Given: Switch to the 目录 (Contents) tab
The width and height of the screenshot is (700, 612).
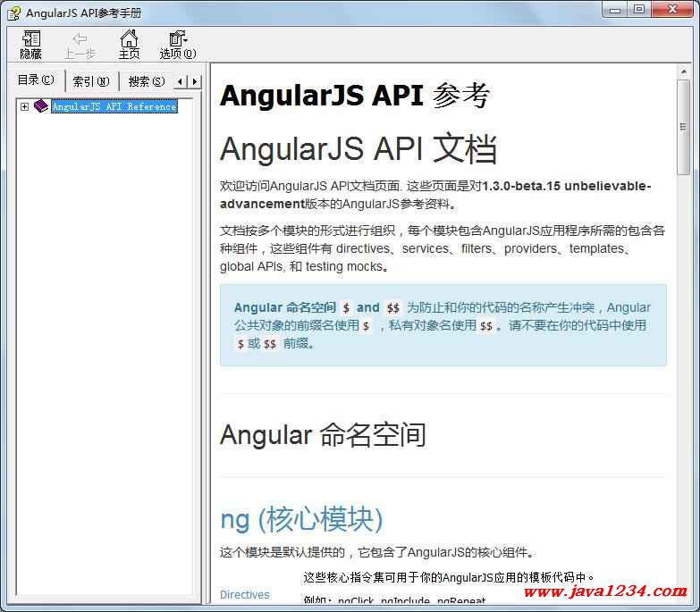Looking at the screenshot, I should [x=36, y=80].
